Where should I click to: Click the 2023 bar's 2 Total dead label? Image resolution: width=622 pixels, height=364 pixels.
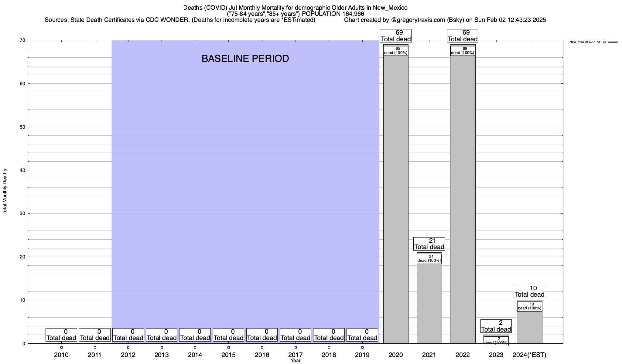click(496, 326)
